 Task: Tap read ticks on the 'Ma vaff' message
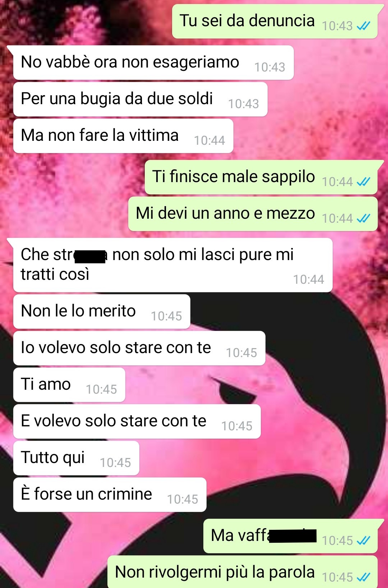tap(363, 541)
